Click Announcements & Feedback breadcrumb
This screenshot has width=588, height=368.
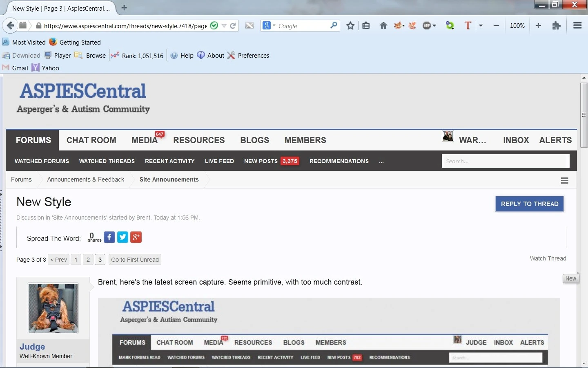(86, 180)
